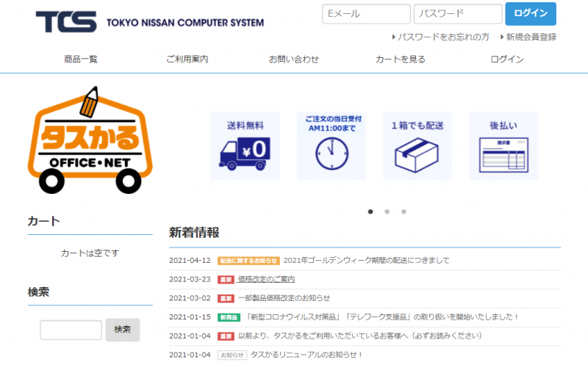Screen dimensions: 588x365
Task: Click the AM11:00まで clock banner icon
Action: coord(331,146)
